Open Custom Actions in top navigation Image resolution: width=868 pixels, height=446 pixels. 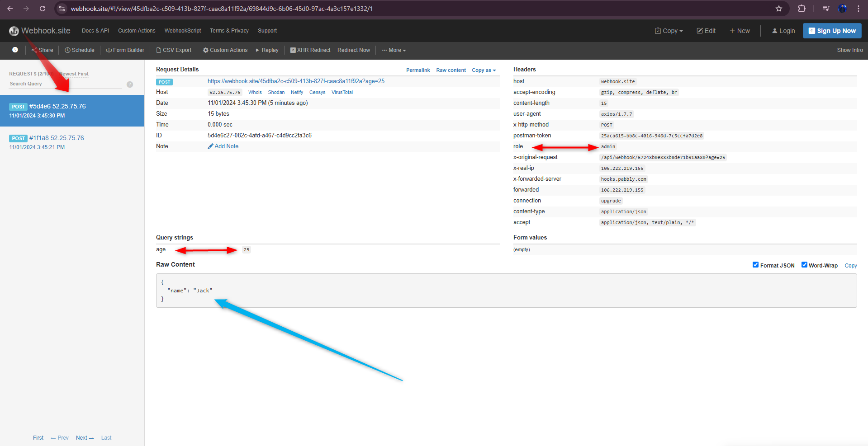(x=137, y=31)
